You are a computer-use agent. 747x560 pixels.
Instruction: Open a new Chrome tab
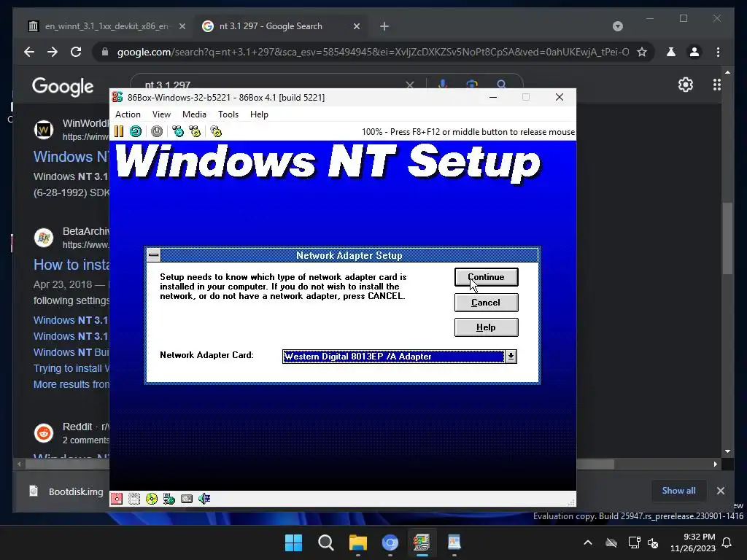384,26
